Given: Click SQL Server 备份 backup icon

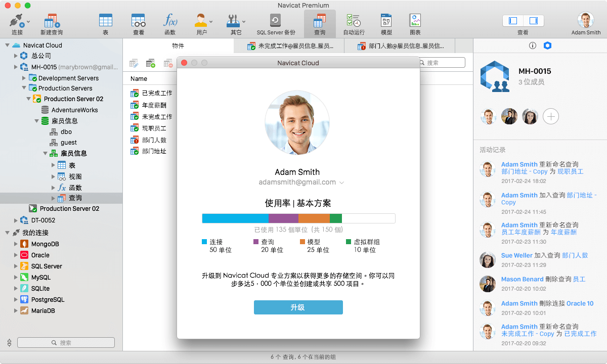Looking at the screenshot, I should 276,21.
